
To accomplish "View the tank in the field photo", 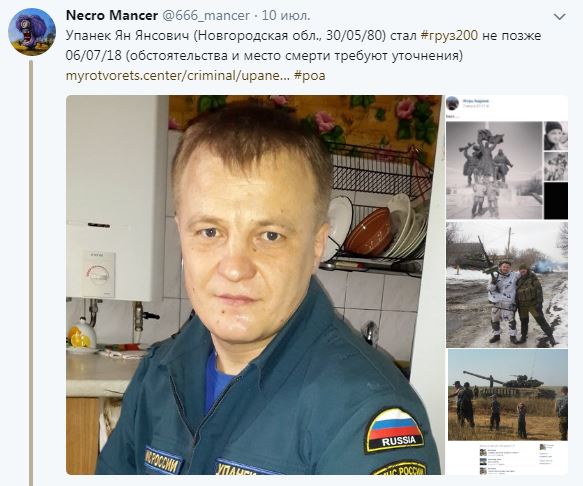I will tap(508, 395).
